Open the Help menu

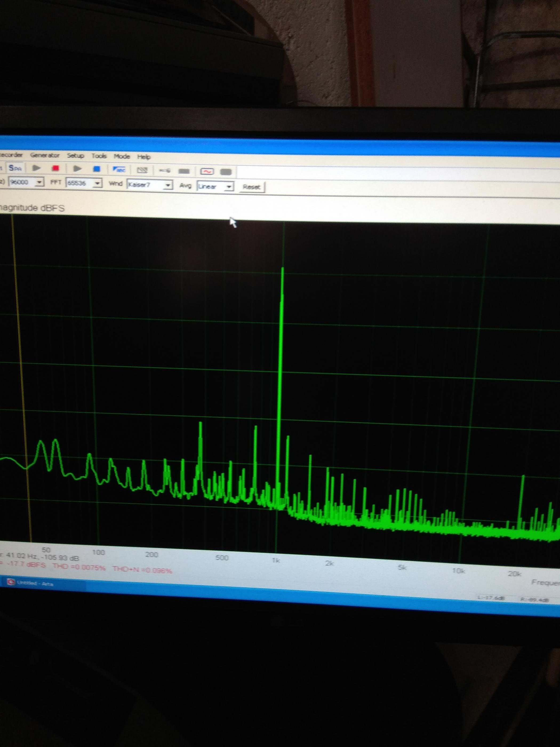pos(144,157)
